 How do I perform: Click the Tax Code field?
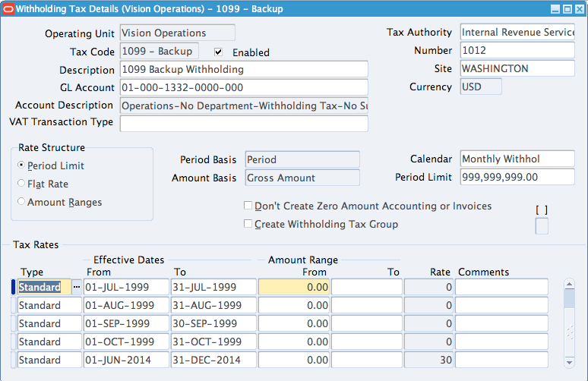(160, 51)
